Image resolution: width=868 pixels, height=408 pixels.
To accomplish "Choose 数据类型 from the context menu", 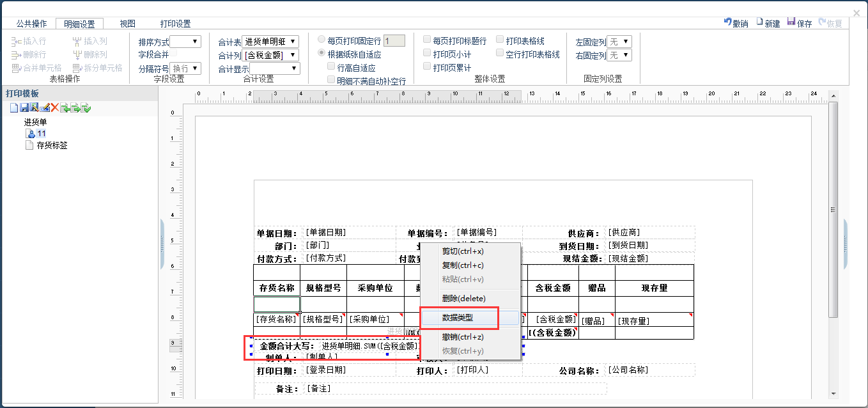I will pyautogui.click(x=458, y=317).
